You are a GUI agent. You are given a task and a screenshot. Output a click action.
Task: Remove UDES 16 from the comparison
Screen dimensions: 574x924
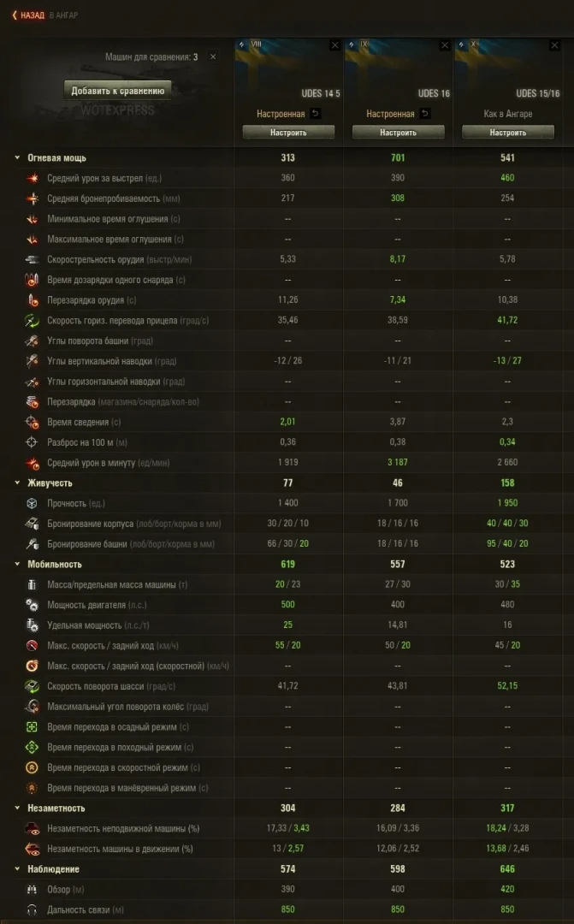[445, 45]
